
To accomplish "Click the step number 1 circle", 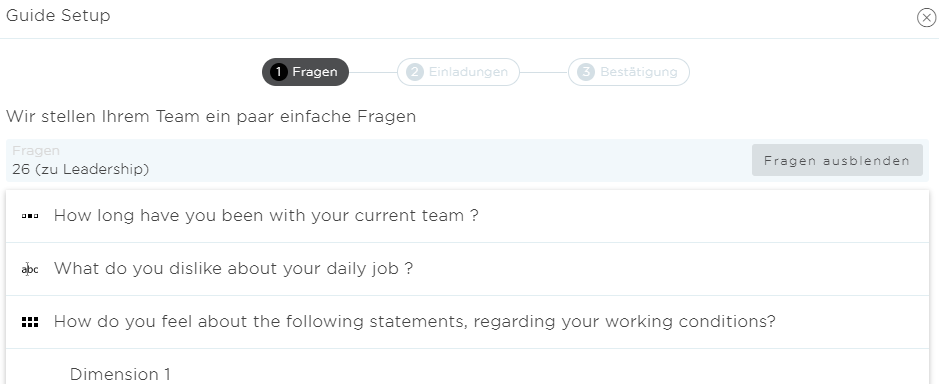I will click(x=278, y=72).
